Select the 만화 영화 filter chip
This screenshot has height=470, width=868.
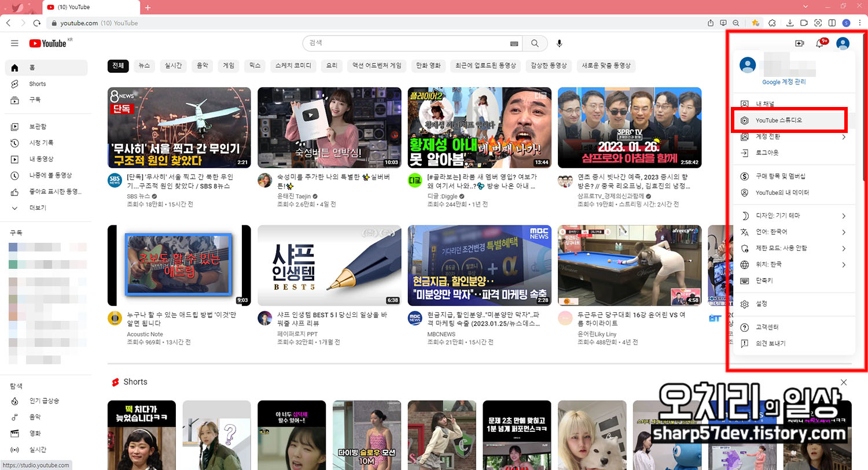tap(428, 66)
